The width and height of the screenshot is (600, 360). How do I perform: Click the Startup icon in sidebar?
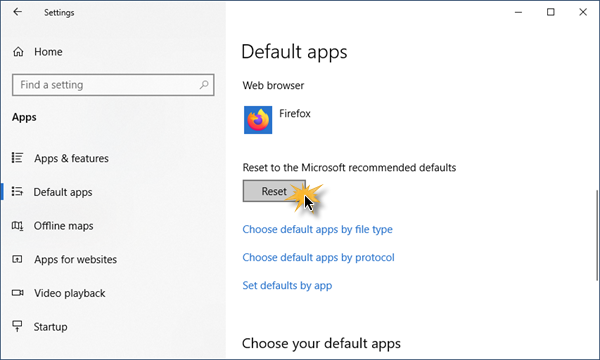tap(17, 326)
